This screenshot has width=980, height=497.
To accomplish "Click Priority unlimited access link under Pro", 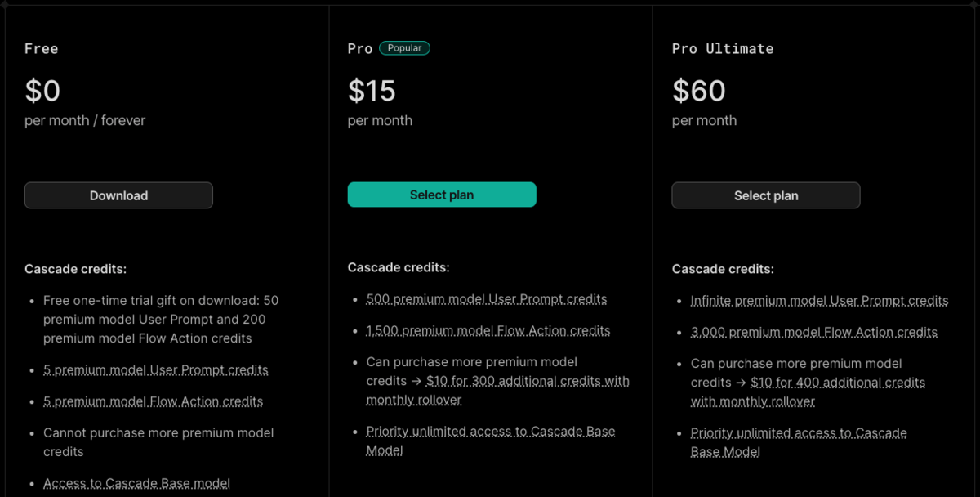I will 491,441.
